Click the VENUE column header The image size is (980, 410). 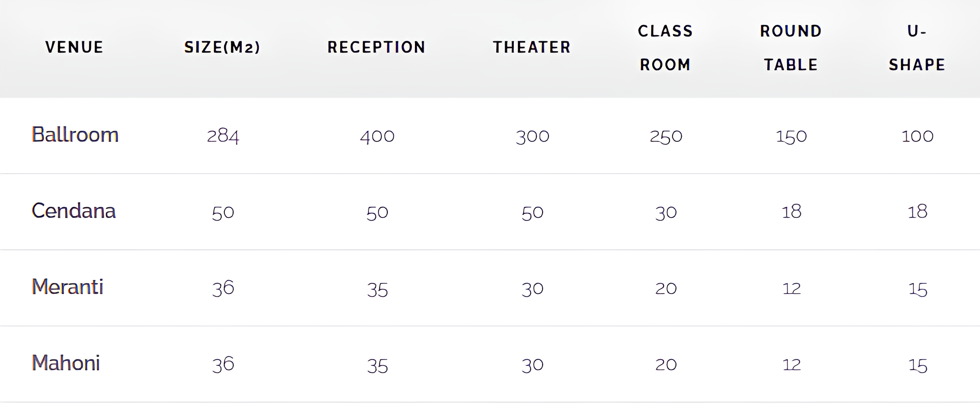click(x=74, y=47)
